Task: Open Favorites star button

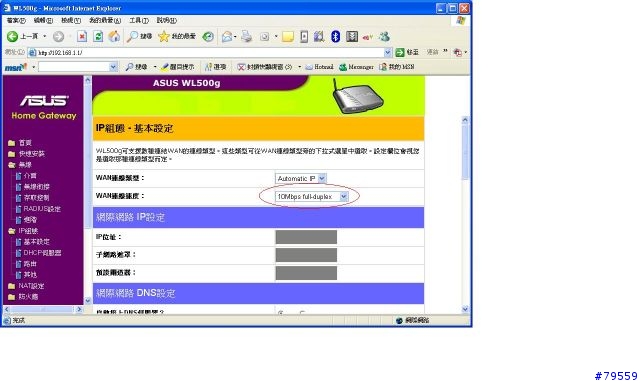Action: click(177, 37)
